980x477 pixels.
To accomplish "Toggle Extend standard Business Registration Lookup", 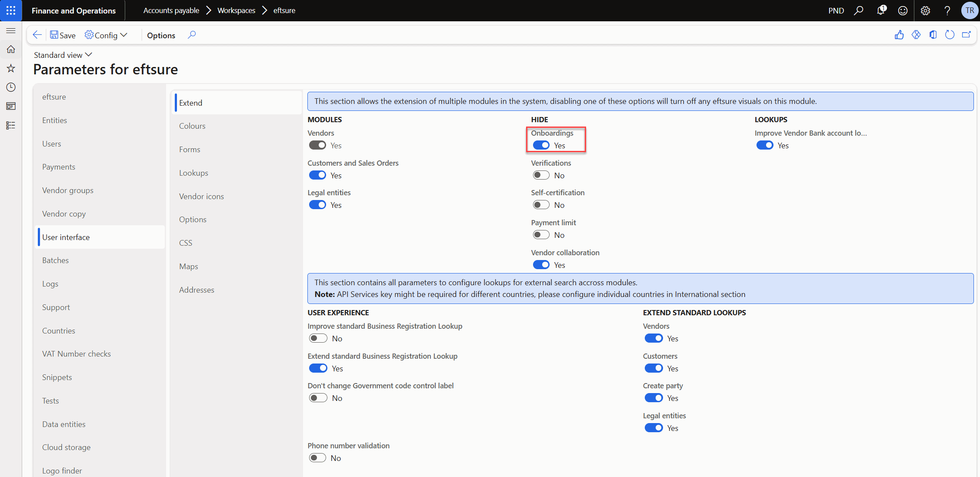I will coord(318,368).
